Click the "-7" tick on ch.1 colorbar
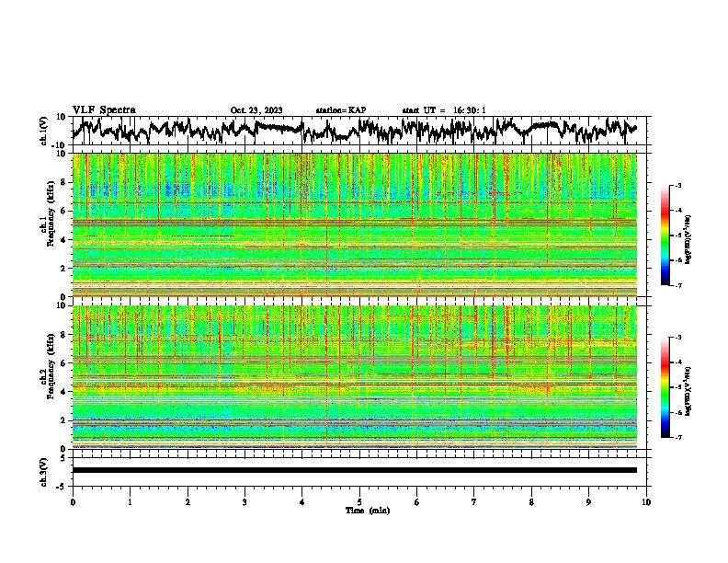The width and height of the screenshot is (728, 563). (678, 286)
